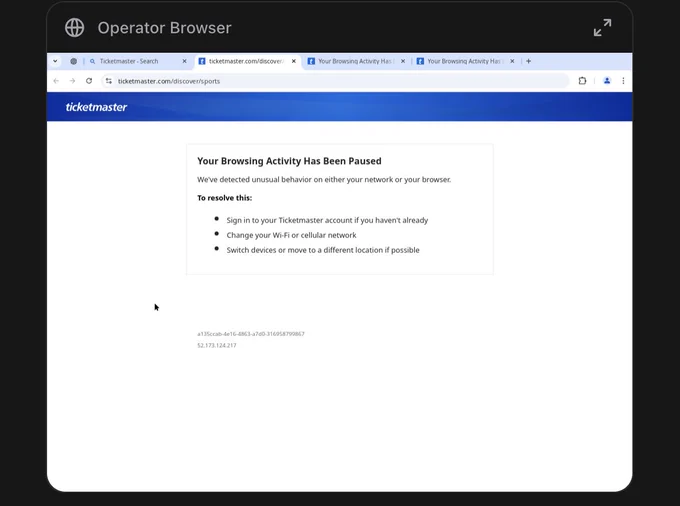Open a new browser tab
This screenshot has height=506, width=680.
[x=528, y=61]
